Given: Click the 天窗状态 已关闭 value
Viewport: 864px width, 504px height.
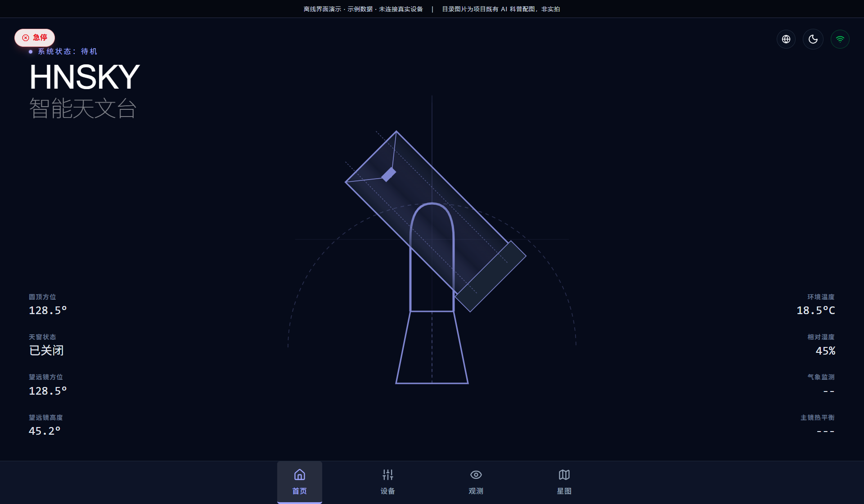Looking at the screenshot, I should coord(46,351).
